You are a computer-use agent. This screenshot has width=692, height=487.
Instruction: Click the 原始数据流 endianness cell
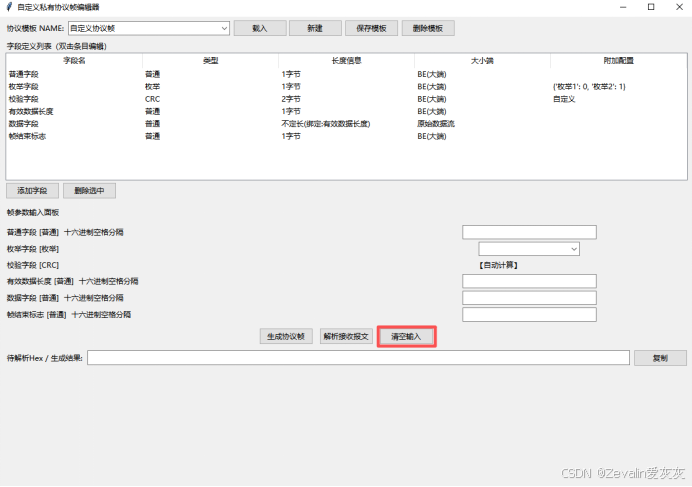(x=436, y=124)
